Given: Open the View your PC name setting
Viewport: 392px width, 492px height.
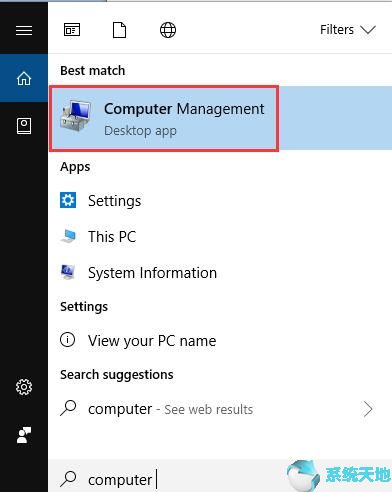Looking at the screenshot, I should pos(220,341).
